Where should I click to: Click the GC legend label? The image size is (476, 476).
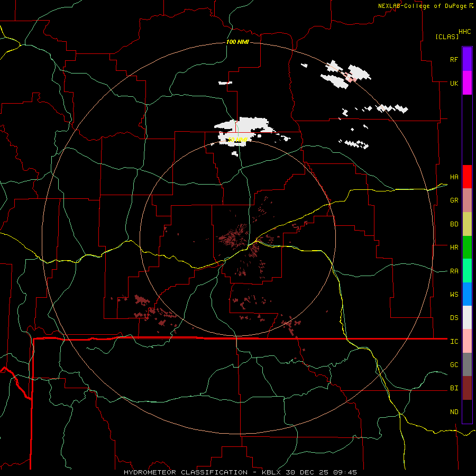coord(454,365)
